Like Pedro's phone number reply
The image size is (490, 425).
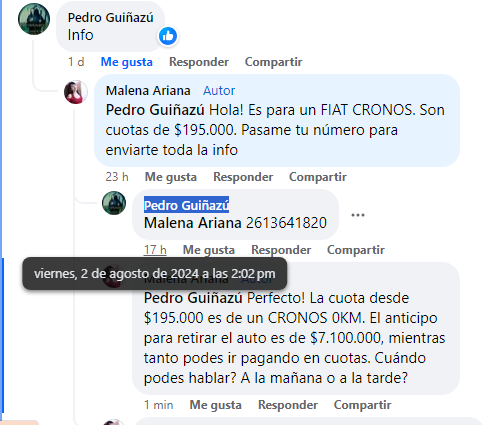pos(209,250)
